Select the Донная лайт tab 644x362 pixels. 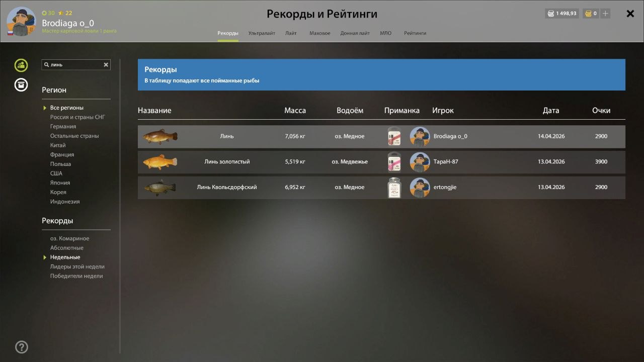[x=355, y=33]
